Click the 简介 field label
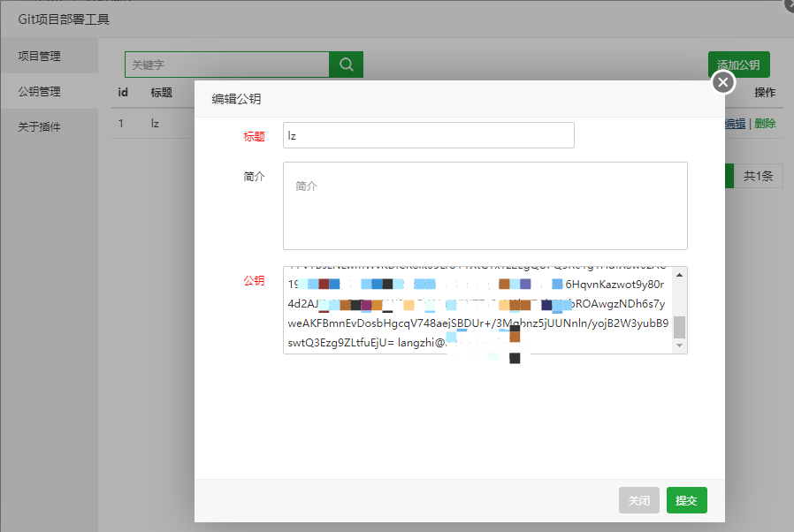 (254, 176)
